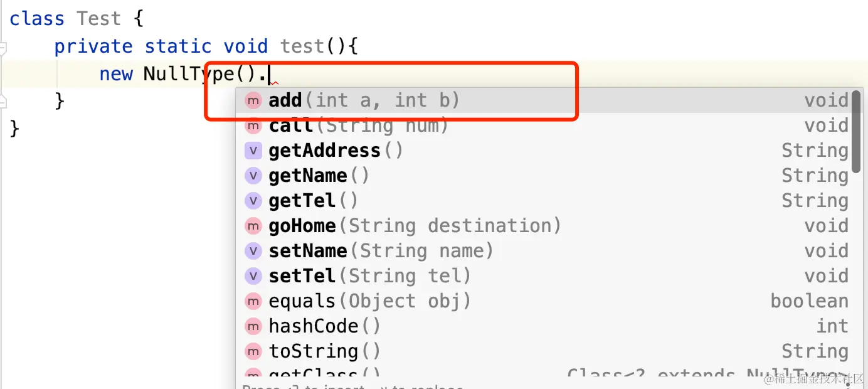Click the method icon beside equals
The width and height of the screenshot is (868, 389).
tap(253, 301)
